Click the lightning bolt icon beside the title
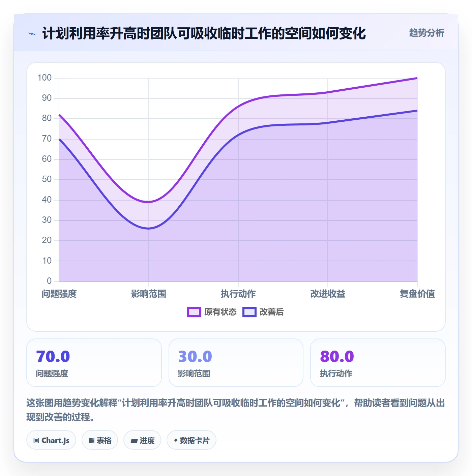 tap(32, 34)
